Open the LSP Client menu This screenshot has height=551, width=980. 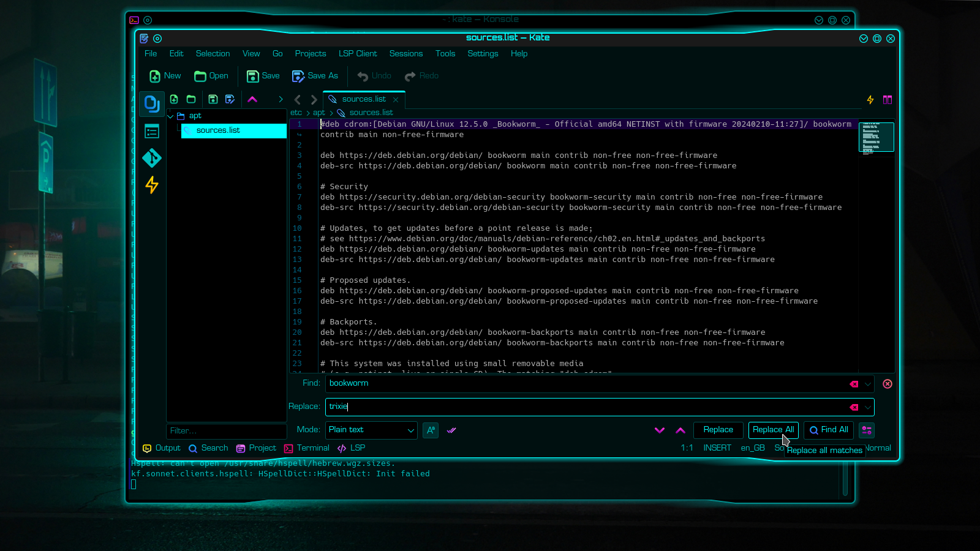[358, 54]
